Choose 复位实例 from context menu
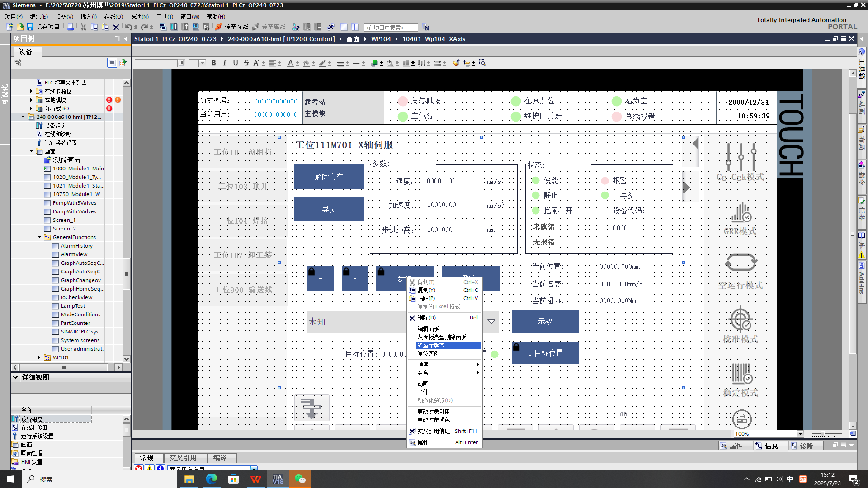The height and width of the screenshot is (488, 868). [x=428, y=353]
